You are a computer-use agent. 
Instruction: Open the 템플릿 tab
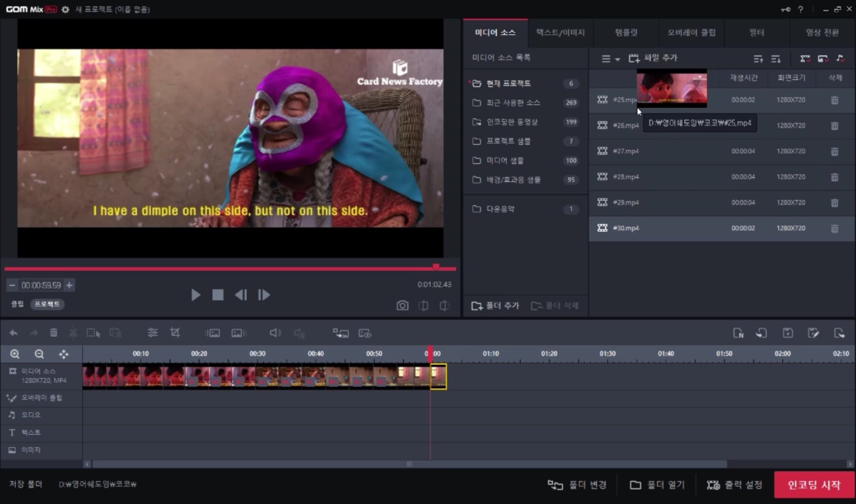[x=626, y=33]
